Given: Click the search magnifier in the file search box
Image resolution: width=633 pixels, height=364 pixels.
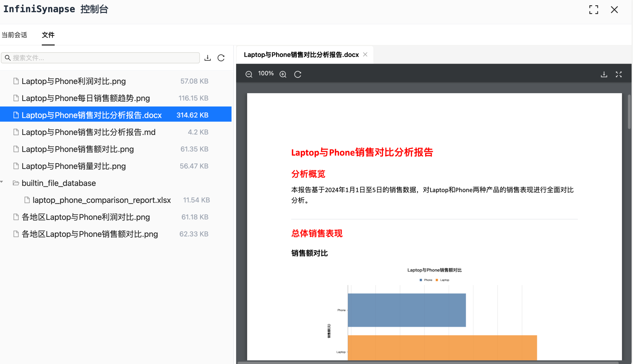Looking at the screenshot, I should pyautogui.click(x=7, y=58).
